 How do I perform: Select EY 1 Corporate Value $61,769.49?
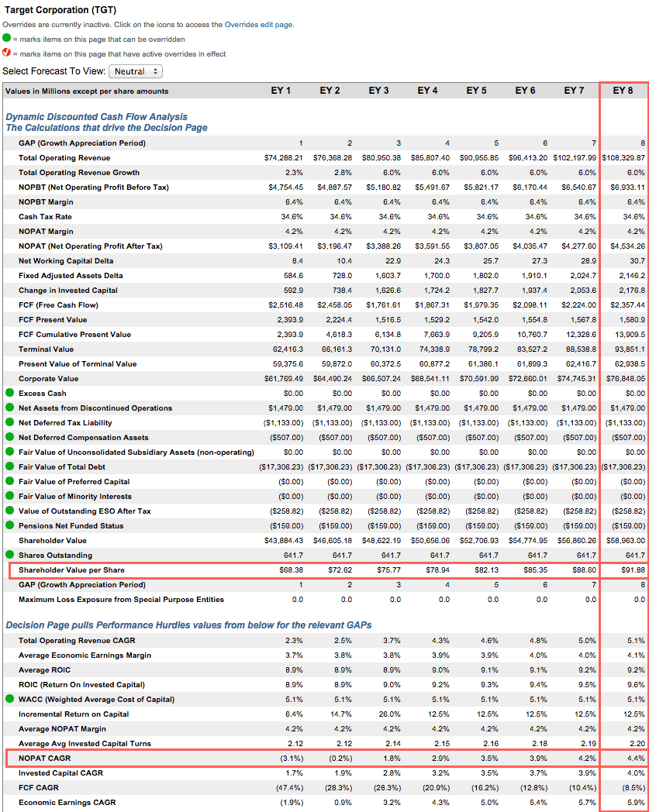(284, 379)
